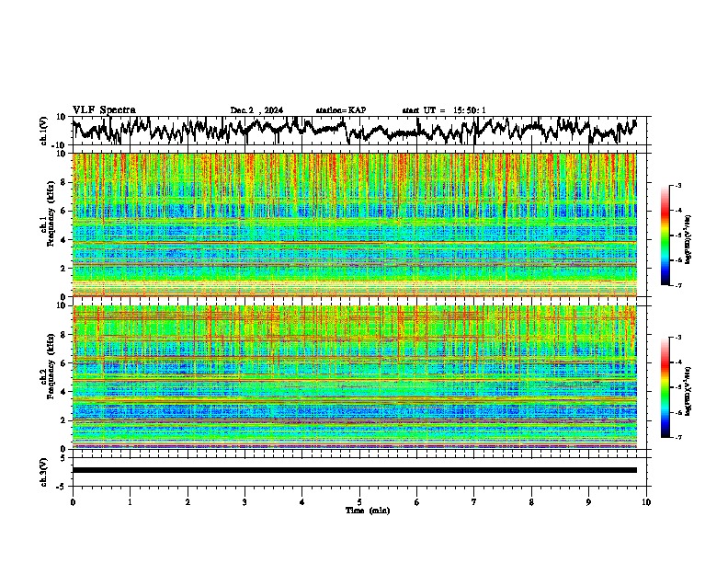The width and height of the screenshot is (728, 563).
Task: Click the ch.1 colorbar log(PSD) label
Action: pos(688,239)
